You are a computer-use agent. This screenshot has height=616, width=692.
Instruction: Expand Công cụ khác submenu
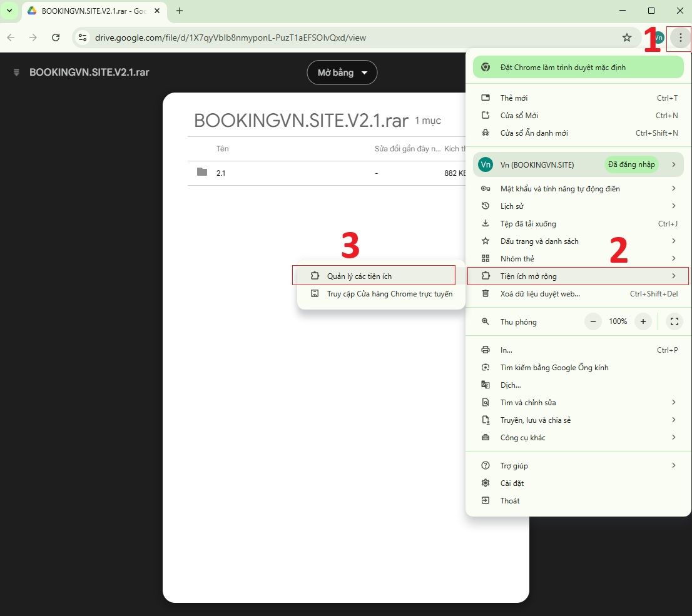click(x=579, y=438)
